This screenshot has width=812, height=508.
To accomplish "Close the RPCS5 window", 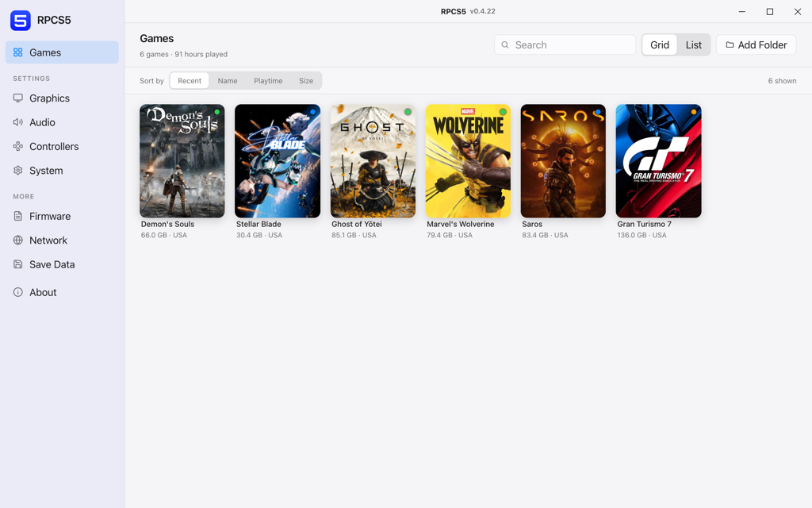I will pyautogui.click(x=798, y=11).
